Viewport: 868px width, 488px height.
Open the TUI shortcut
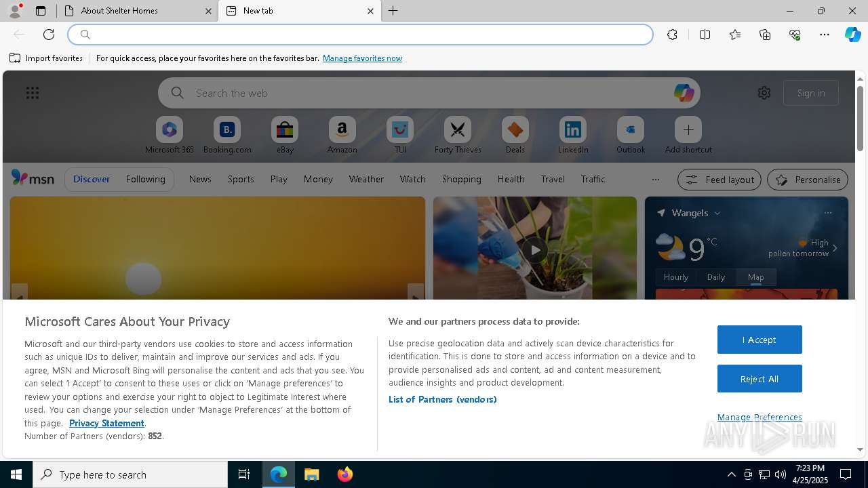[400, 135]
